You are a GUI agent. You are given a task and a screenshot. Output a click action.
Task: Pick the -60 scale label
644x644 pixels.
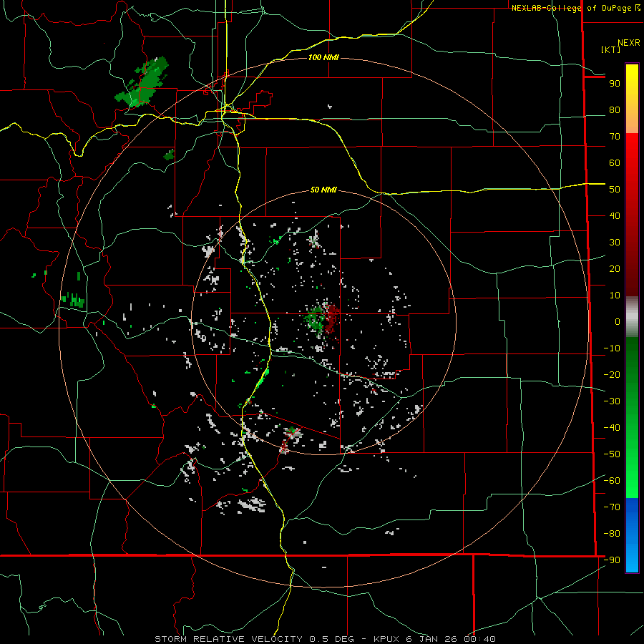pos(612,481)
